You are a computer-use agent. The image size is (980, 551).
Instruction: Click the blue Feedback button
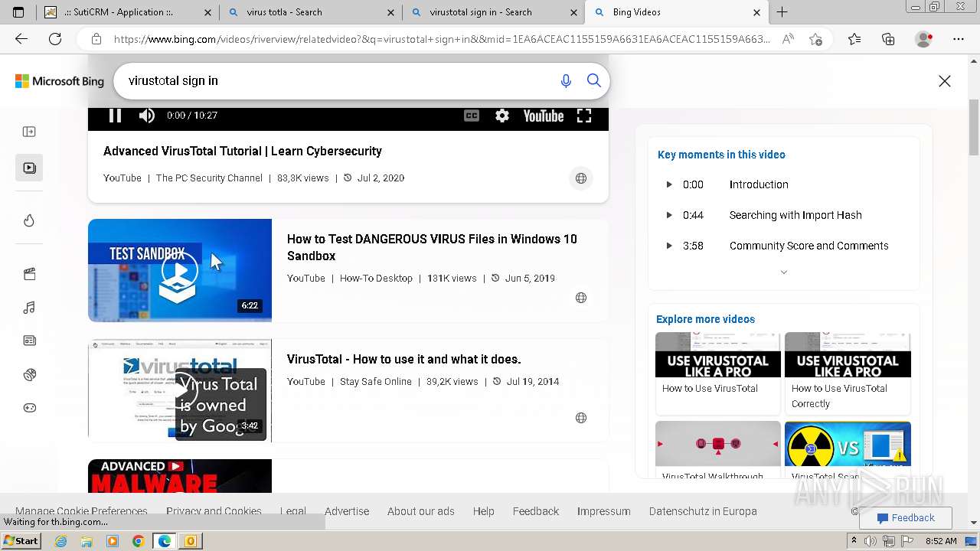tap(906, 518)
